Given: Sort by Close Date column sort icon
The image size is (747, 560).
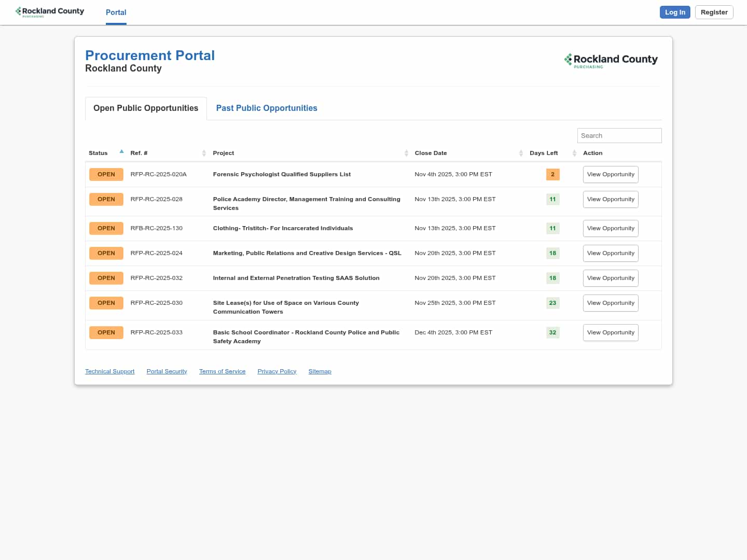Looking at the screenshot, I should pos(521,153).
